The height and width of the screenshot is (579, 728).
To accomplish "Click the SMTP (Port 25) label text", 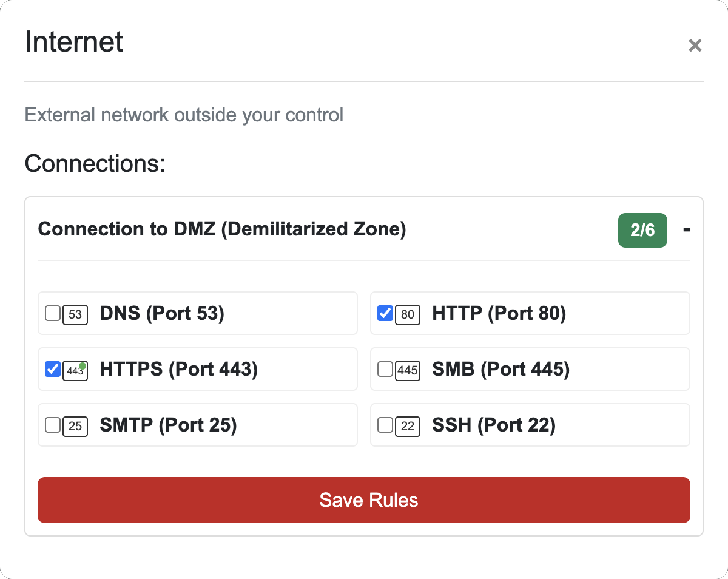I will [x=168, y=425].
